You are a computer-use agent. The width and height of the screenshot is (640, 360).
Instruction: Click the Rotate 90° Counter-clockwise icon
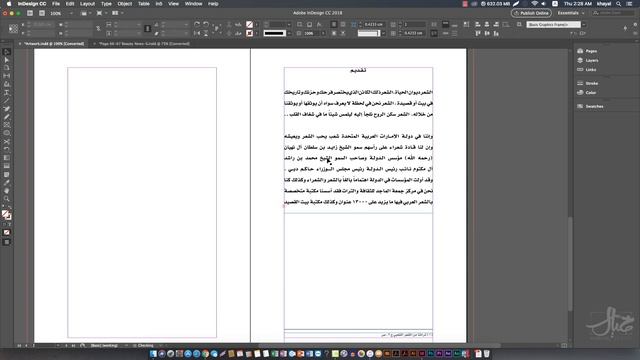coord(206,24)
